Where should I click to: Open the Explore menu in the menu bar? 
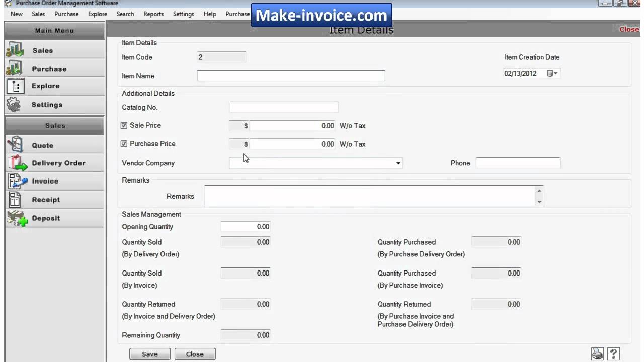(98, 14)
